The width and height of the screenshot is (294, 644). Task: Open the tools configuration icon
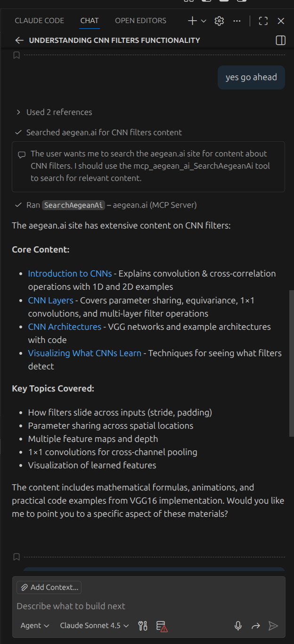142,626
